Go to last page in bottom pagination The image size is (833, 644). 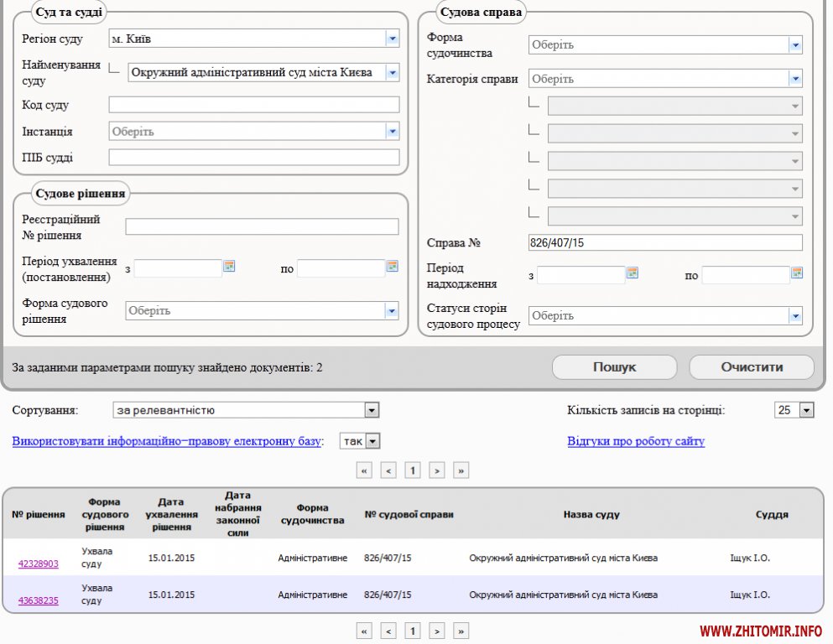coord(461,631)
